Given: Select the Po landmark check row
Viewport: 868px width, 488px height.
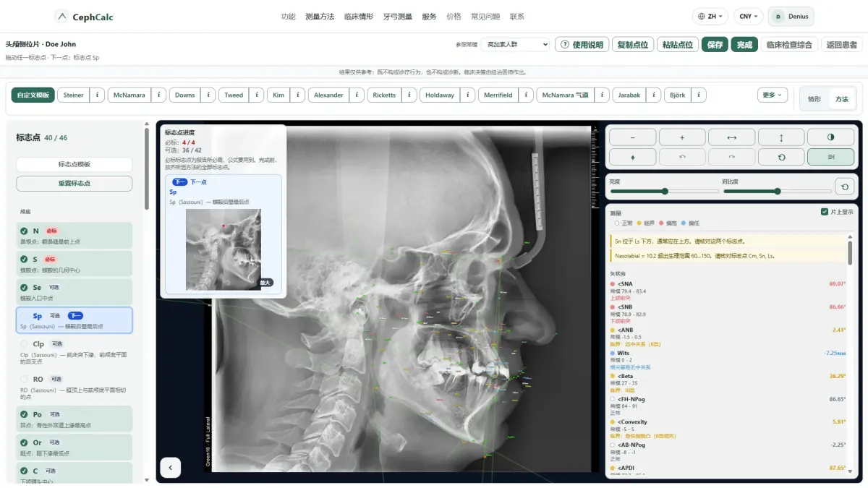Looking at the screenshot, I should pos(75,419).
